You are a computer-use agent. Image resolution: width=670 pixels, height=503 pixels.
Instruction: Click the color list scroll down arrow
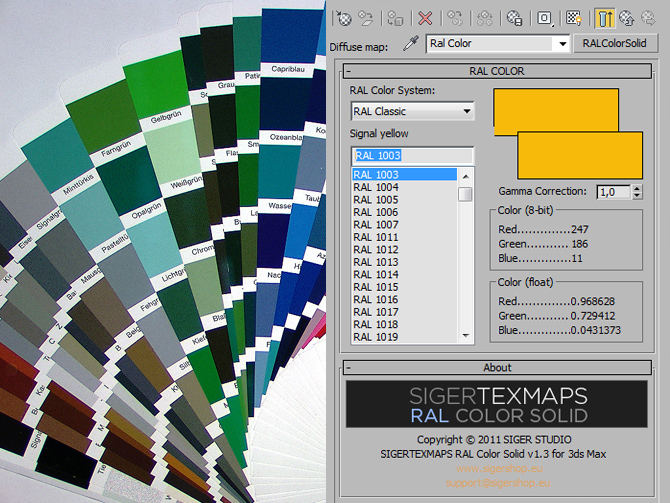pos(465,336)
